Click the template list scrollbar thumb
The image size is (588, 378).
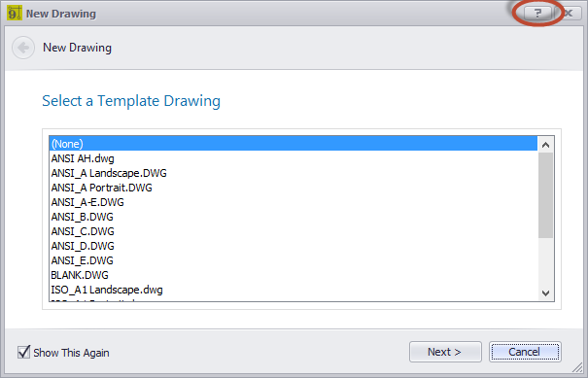[x=545, y=195]
